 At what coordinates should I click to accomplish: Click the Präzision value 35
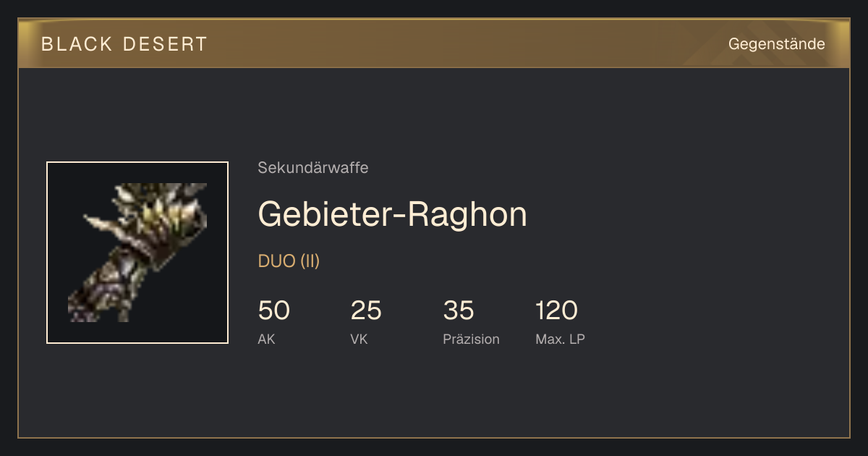click(x=459, y=311)
